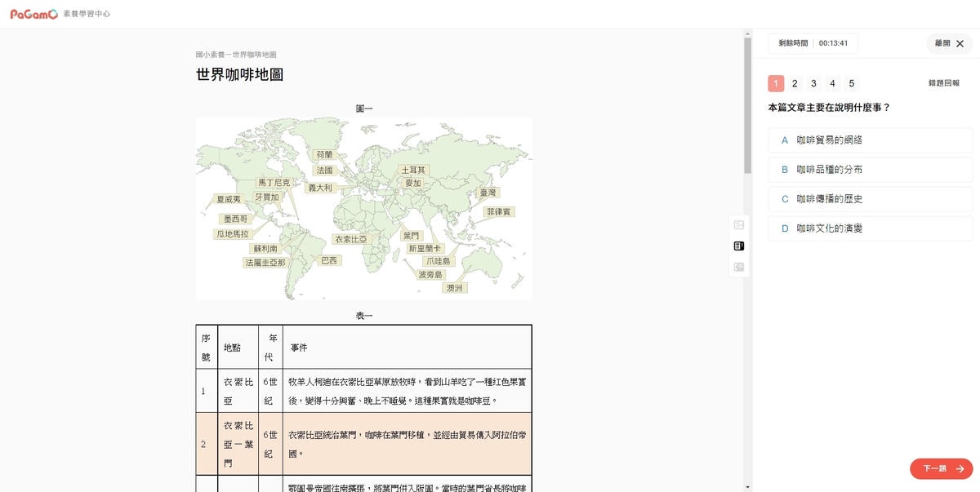Click the 離開 exit button
Viewport: 980px width, 492px height.
click(x=949, y=43)
